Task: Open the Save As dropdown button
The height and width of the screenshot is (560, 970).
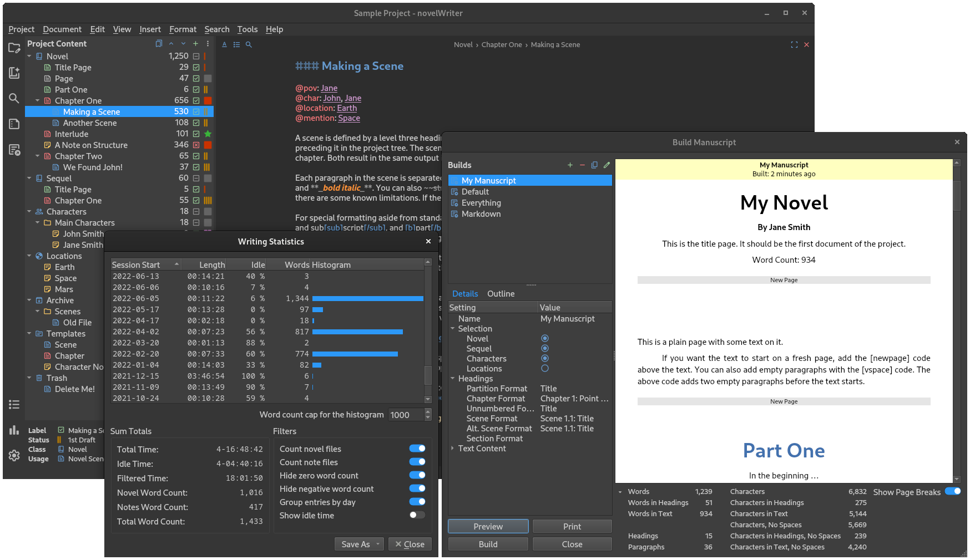Action: click(359, 544)
